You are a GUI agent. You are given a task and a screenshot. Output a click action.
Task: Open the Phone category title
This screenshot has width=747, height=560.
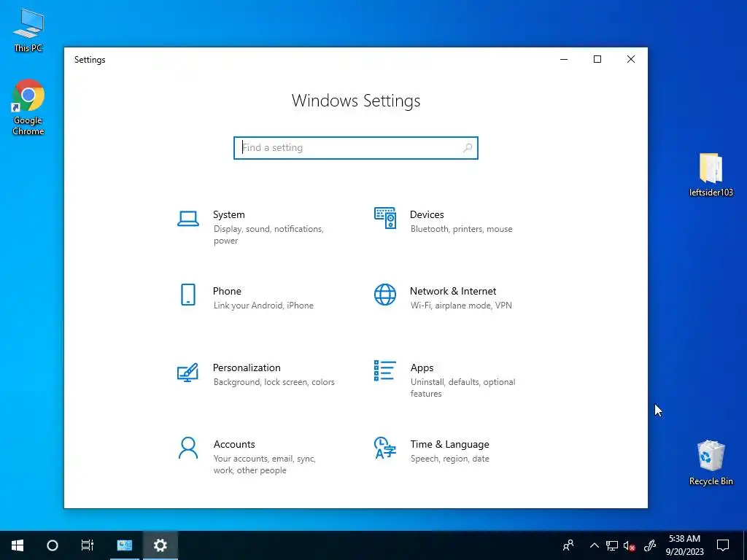227,291
